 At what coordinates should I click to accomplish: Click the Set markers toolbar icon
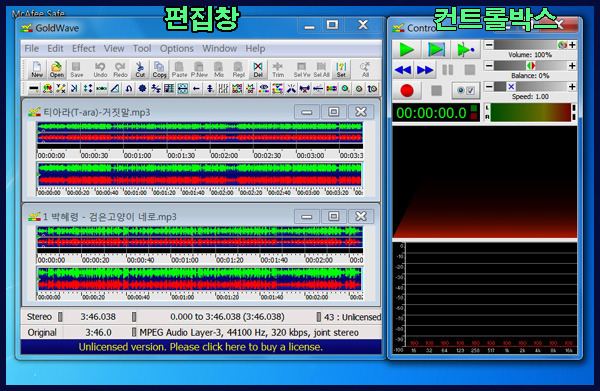click(341, 69)
